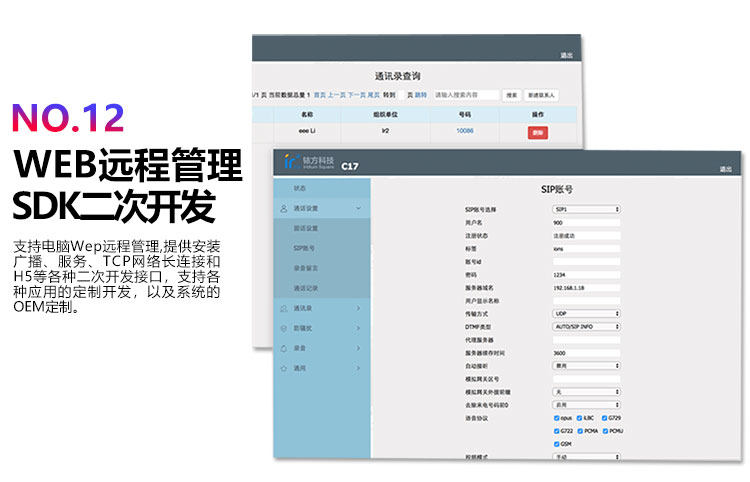The width and height of the screenshot is (750, 482).
Task: Click the contacts icon beside 通讯录
Action: pos(284,309)
